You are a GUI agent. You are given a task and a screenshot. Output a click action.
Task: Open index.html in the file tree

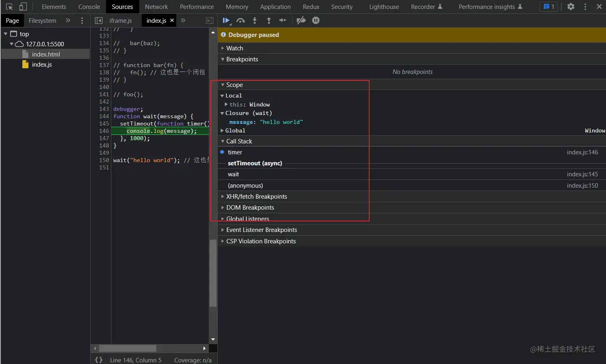point(46,54)
